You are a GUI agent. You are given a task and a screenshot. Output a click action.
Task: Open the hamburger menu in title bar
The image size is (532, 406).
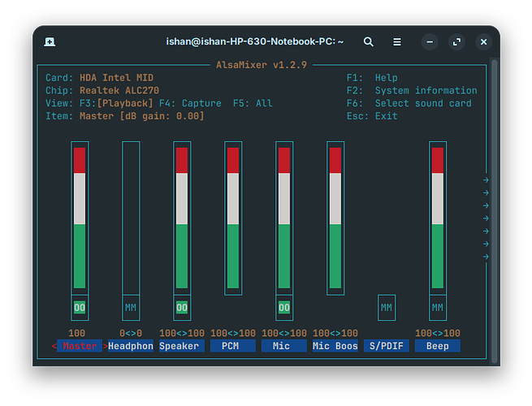396,41
